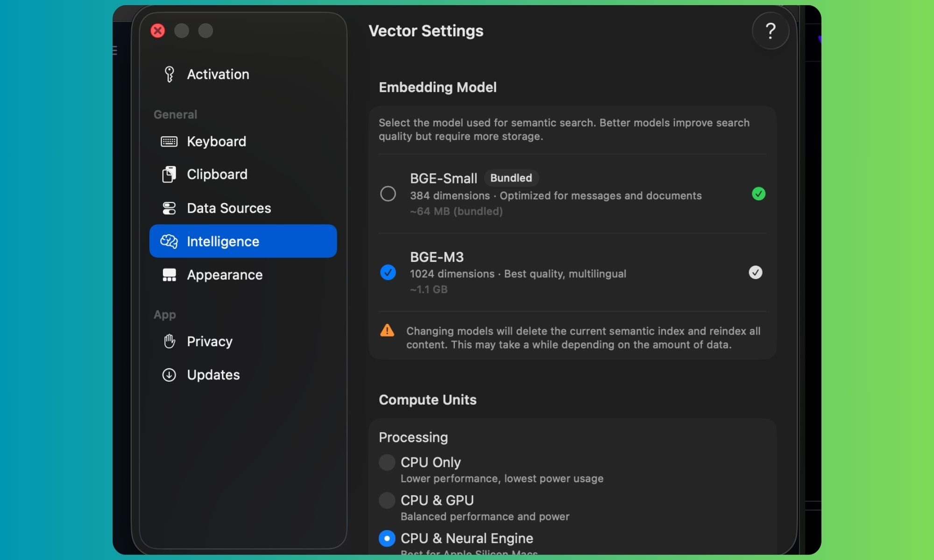Select the Updates download icon

(169, 375)
